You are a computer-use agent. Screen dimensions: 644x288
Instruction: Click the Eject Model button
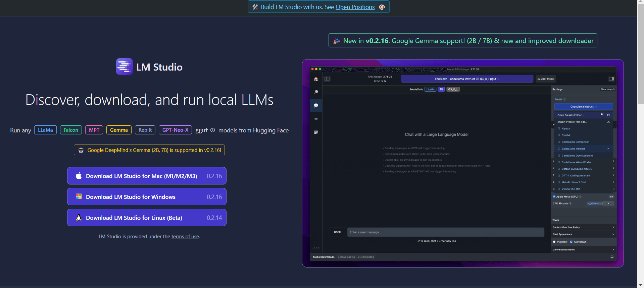(546, 79)
